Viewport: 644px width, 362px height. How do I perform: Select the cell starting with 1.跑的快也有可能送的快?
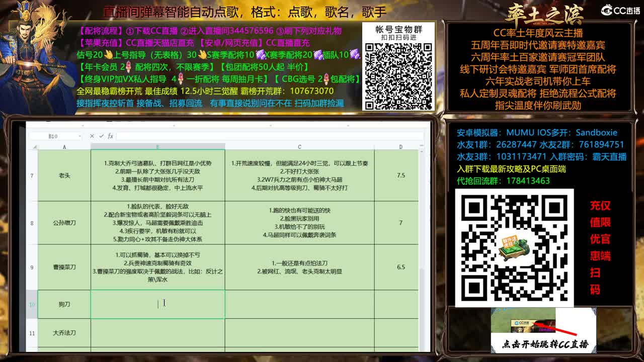tap(299, 223)
